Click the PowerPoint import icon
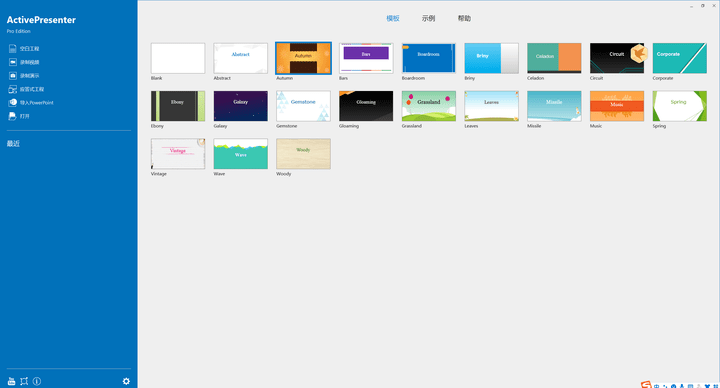The height and width of the screenshot is (388, 720). point(12,103)
